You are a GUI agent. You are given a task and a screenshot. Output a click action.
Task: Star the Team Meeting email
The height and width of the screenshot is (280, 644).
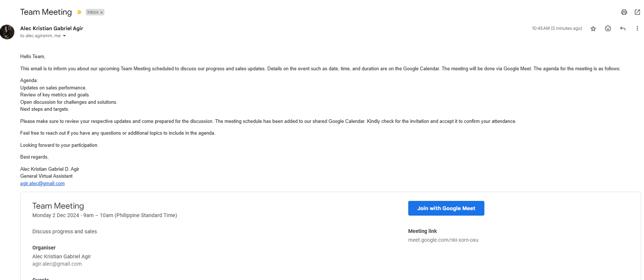coord(593,29)
